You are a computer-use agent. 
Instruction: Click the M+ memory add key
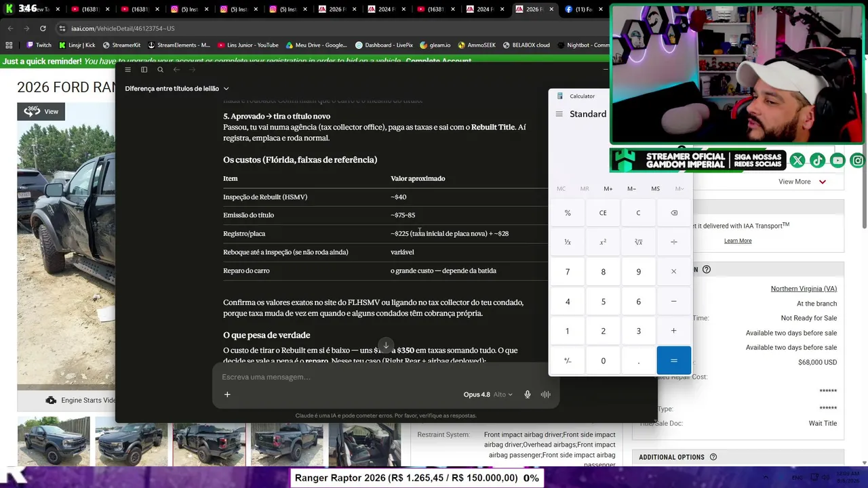coord(608,188)
